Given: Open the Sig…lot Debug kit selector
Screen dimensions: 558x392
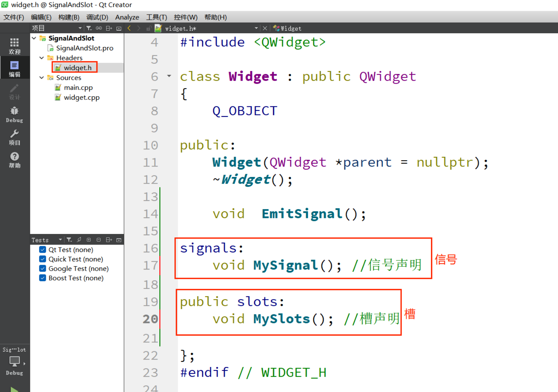Looking at the screenshot, I should tap(15, 361).
